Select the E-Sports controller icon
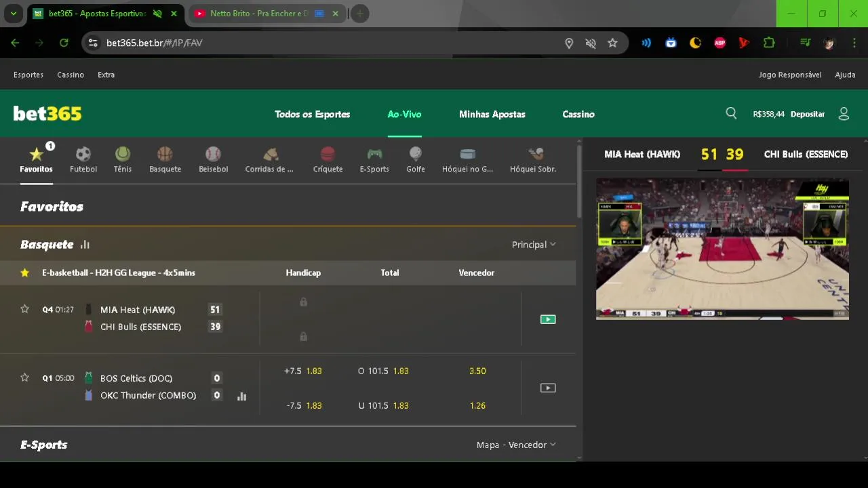The image size is (868, 488). click(374, 160)
